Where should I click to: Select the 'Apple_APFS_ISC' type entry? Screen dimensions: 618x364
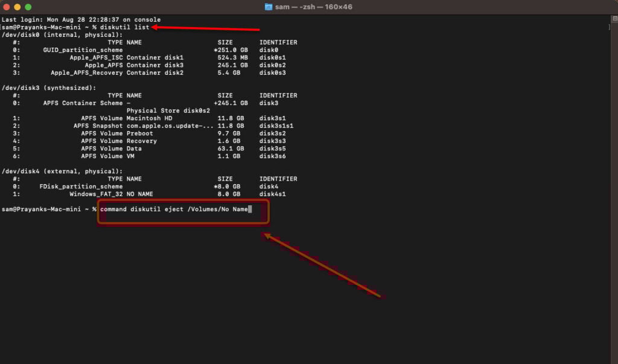96,57
